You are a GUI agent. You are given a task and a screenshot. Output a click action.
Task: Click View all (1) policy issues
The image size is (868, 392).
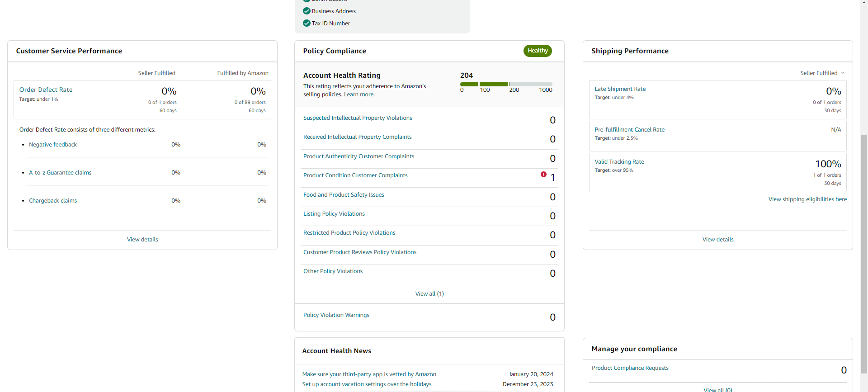pos(429,294)
